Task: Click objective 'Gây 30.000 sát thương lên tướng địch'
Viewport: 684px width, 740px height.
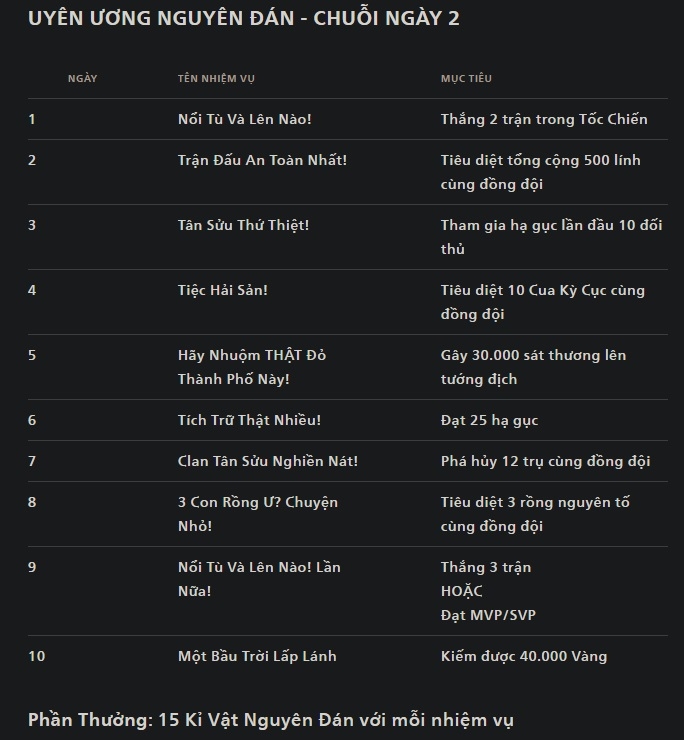Action: click(x=533, y=367)
